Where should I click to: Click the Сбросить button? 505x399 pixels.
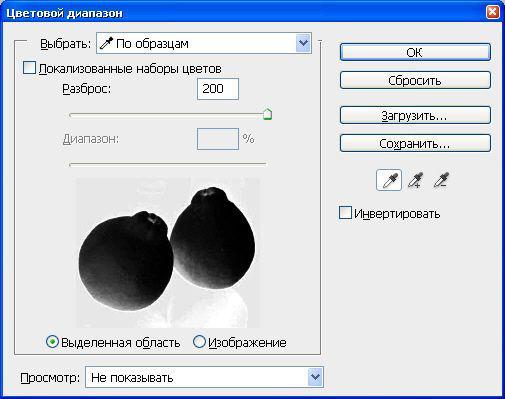[x=415, y=80]
